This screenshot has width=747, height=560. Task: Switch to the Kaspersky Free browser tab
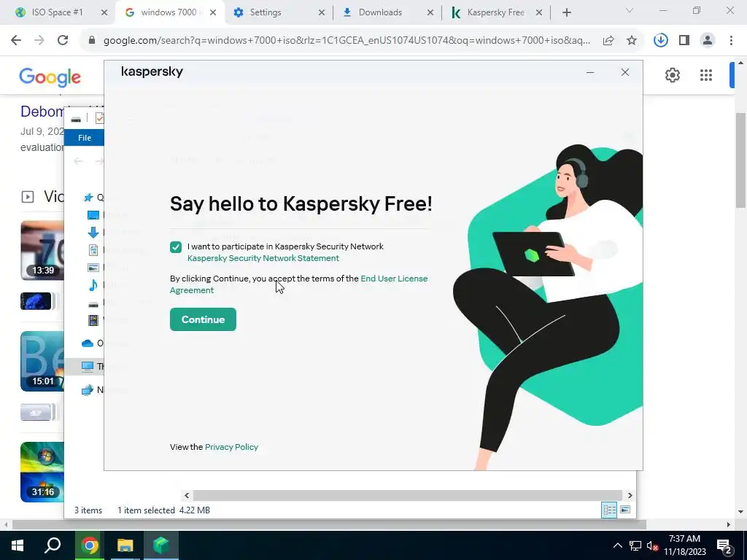(495, 12)
